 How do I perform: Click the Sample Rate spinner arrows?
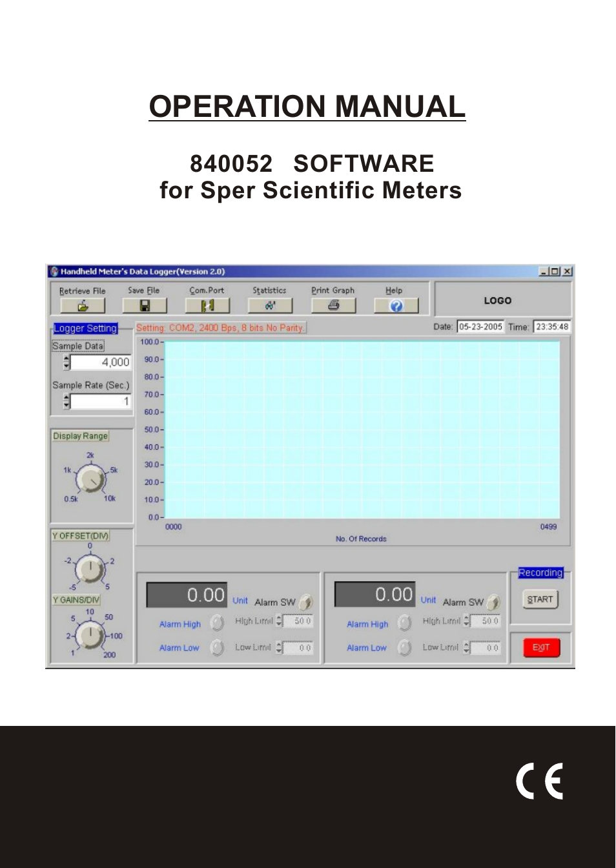click(x=67, y=402)
